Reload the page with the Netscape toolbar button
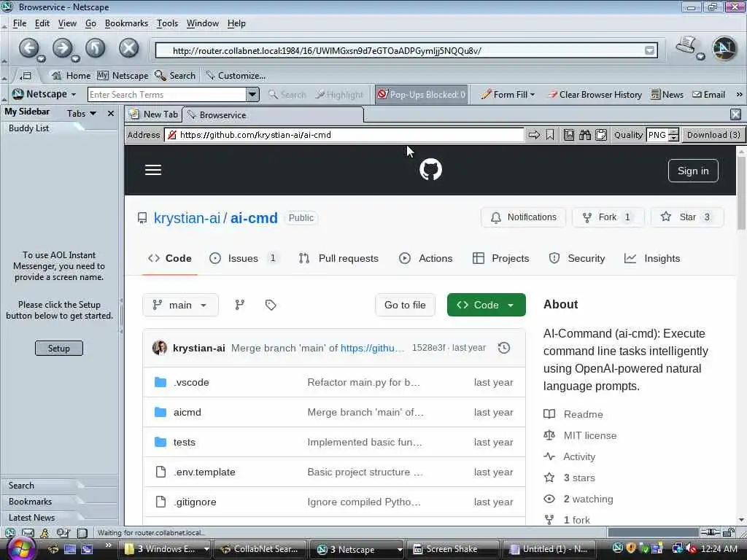This screenshot has height=560, width=747. tap(96, 48)
